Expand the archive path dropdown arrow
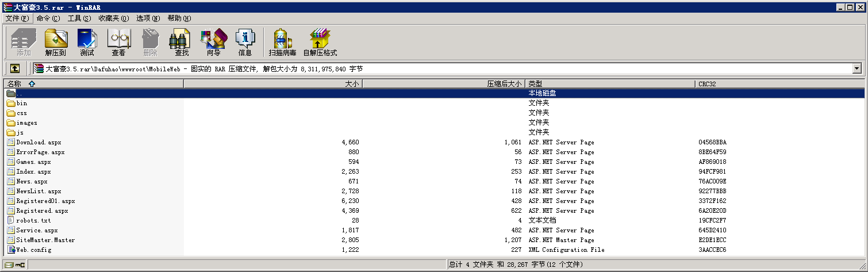868x272 pixels. pyautogui.click(x=857, y=68)
